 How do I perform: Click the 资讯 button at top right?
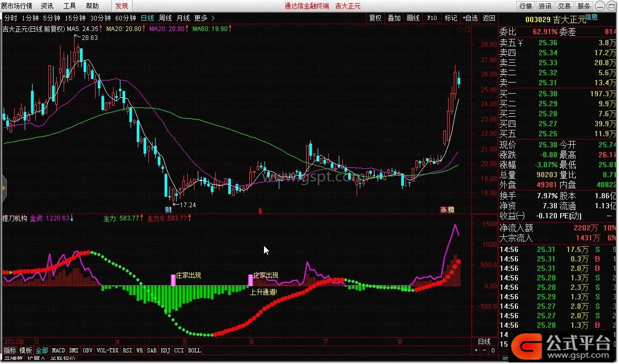545,6
